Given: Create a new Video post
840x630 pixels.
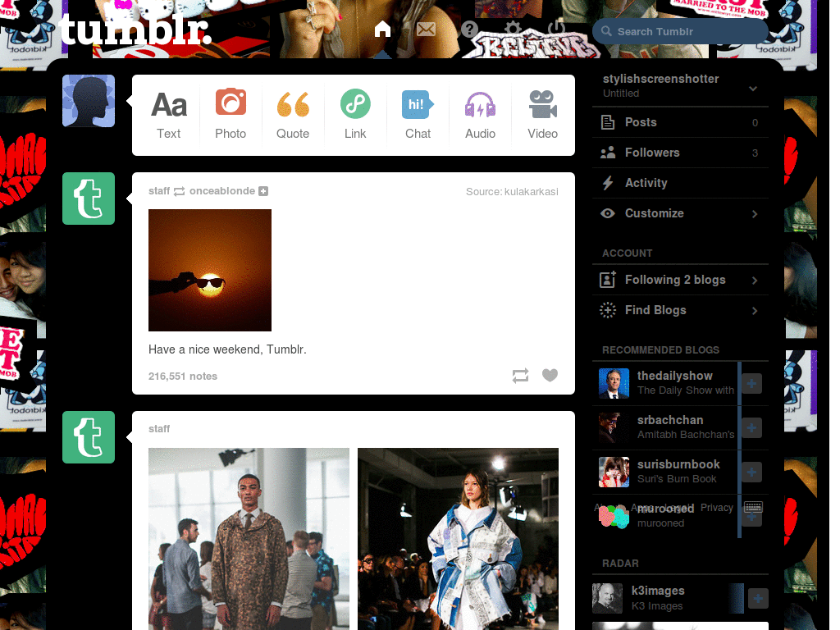Looking at the screenshot, I should tap(543, 115).
